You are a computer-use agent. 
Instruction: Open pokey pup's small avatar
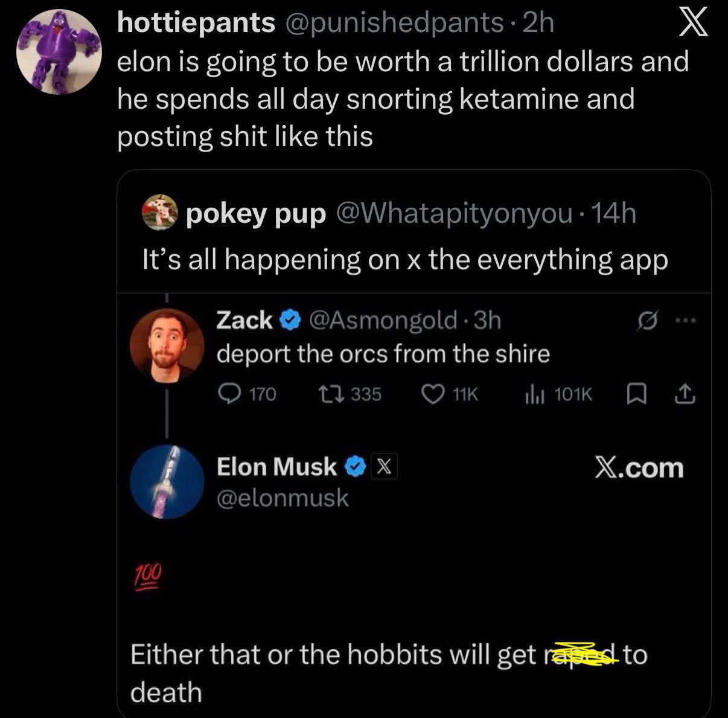[158, 213]
